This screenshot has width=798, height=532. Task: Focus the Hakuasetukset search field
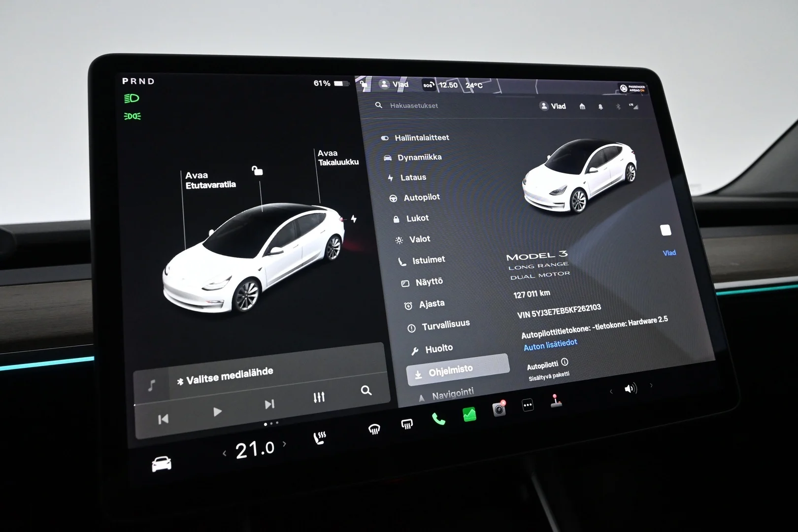pyautogui.click(x=414, y=105)
